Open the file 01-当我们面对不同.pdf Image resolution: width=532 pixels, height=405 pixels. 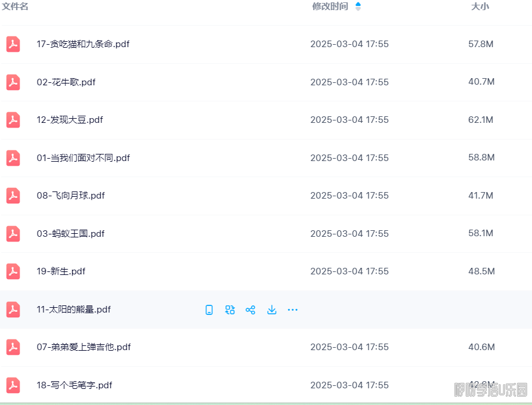[83, 158]
